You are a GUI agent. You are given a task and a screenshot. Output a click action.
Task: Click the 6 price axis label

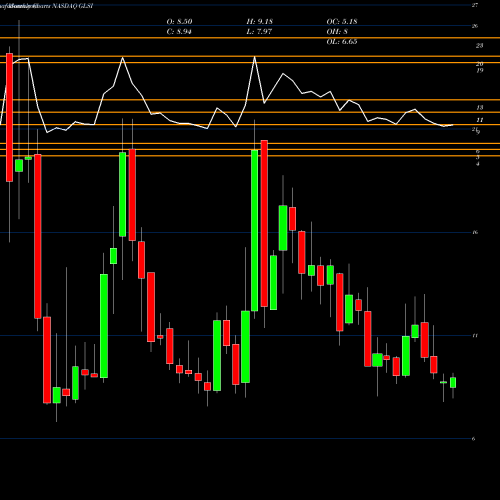tap(473, 439)
